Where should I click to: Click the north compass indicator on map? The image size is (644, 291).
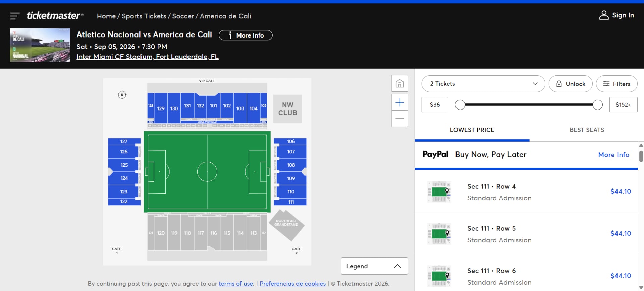pyautogui.click(x=122, y=95)
